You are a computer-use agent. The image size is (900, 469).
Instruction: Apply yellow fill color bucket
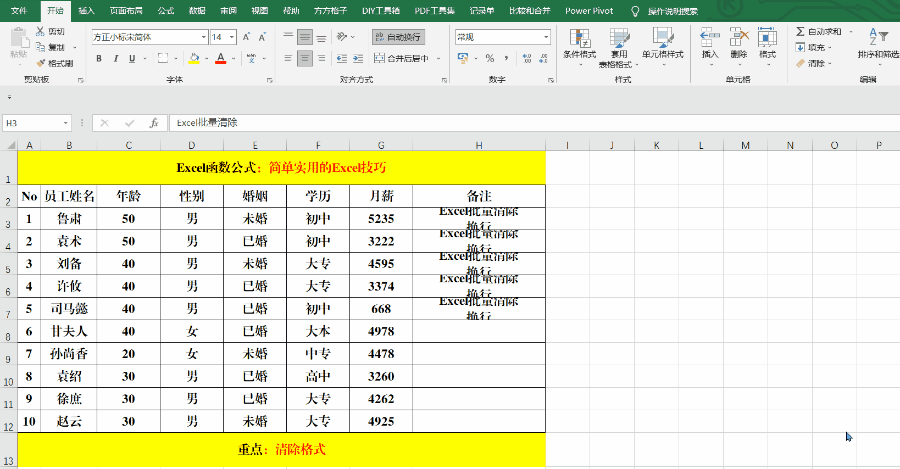click(x=194, y=58)
